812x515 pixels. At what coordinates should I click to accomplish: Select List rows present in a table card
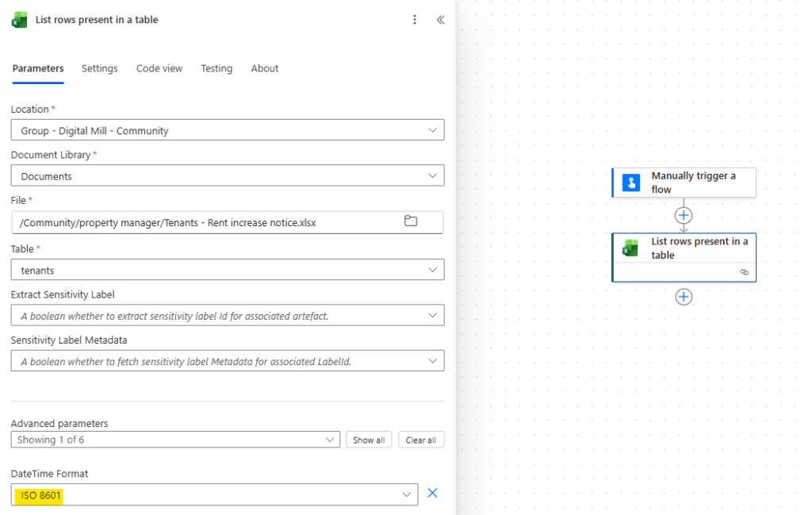tap(684, 257)
